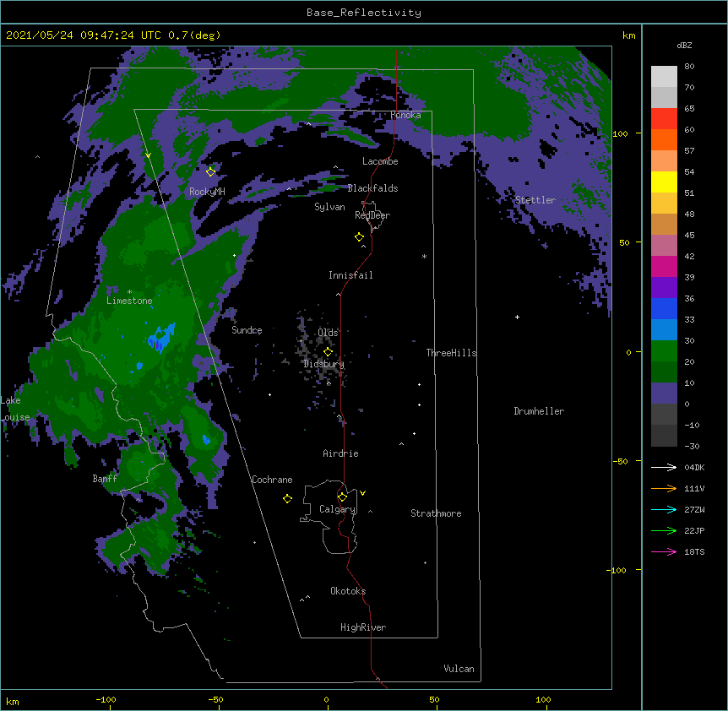
Task: Click the Banff label
Action: [105, 479]
